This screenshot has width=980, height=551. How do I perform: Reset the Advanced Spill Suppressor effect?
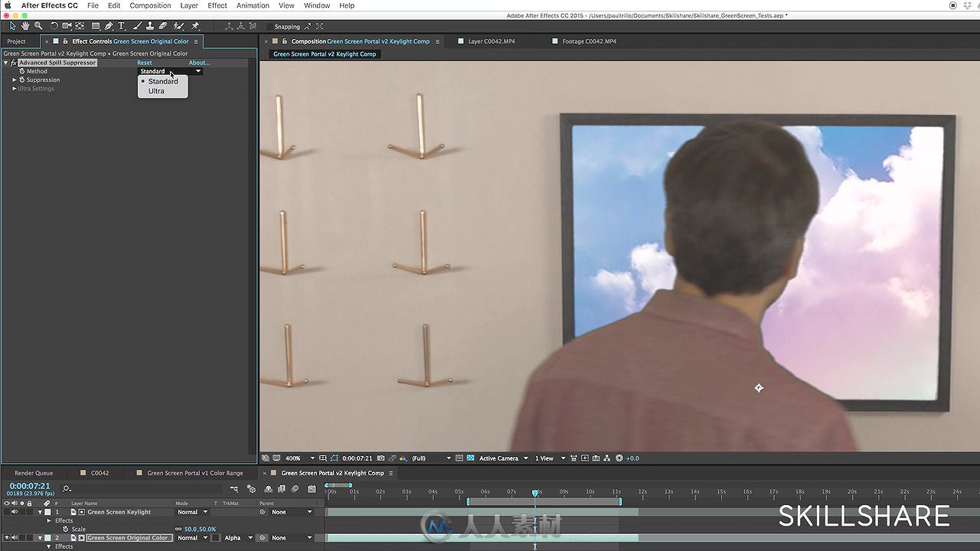tap(145, 63)
